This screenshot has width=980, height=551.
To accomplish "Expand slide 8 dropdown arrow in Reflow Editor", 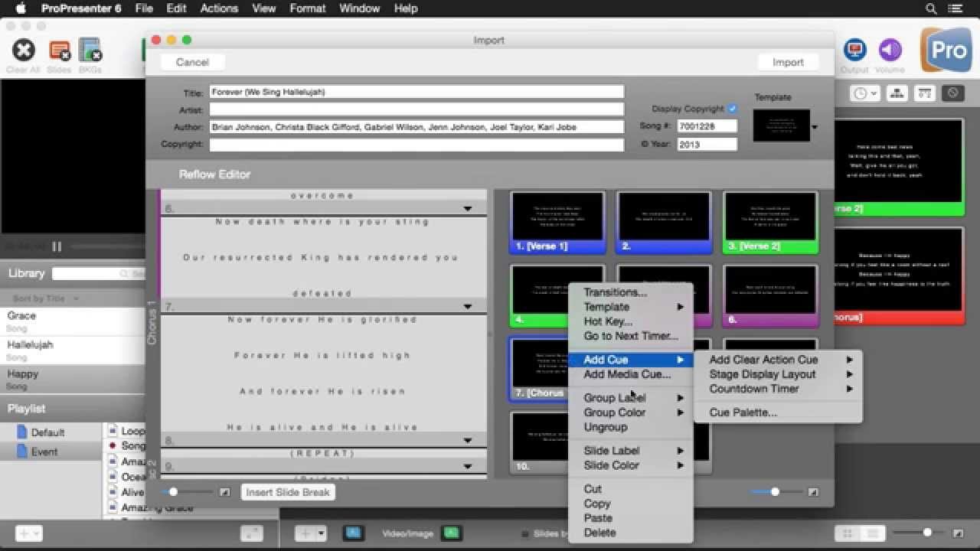I will click(468, 441).
